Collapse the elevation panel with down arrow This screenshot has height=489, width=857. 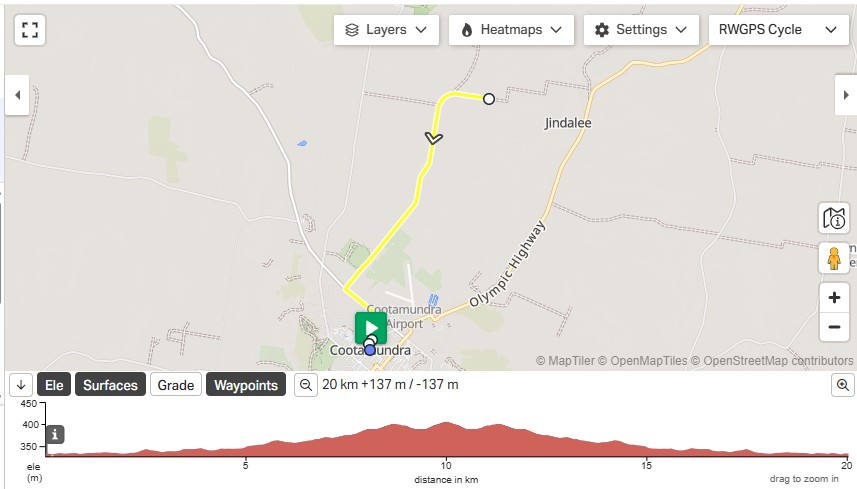coord(21,385)
